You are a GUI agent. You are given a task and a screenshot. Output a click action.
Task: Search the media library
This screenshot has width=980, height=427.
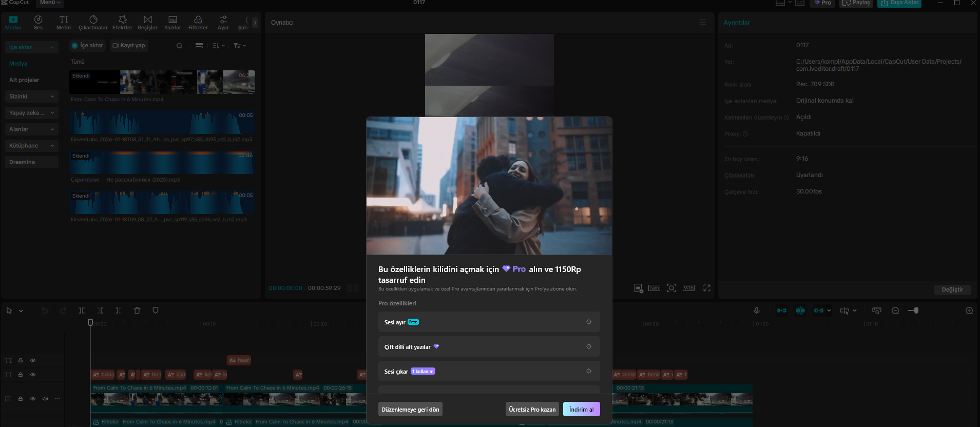pos(179,46)
